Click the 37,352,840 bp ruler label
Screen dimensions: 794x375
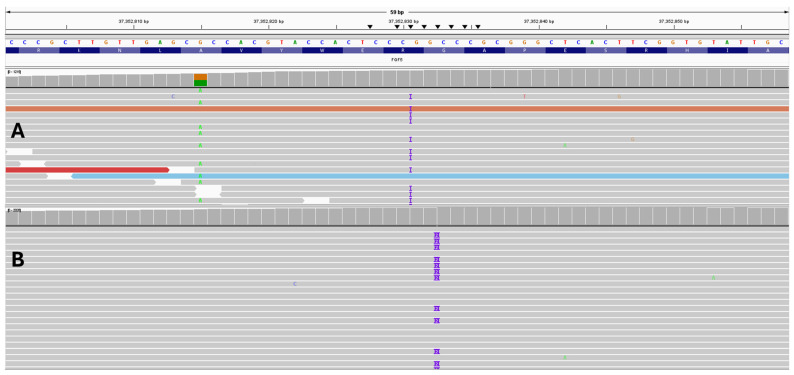coord(539,22)
